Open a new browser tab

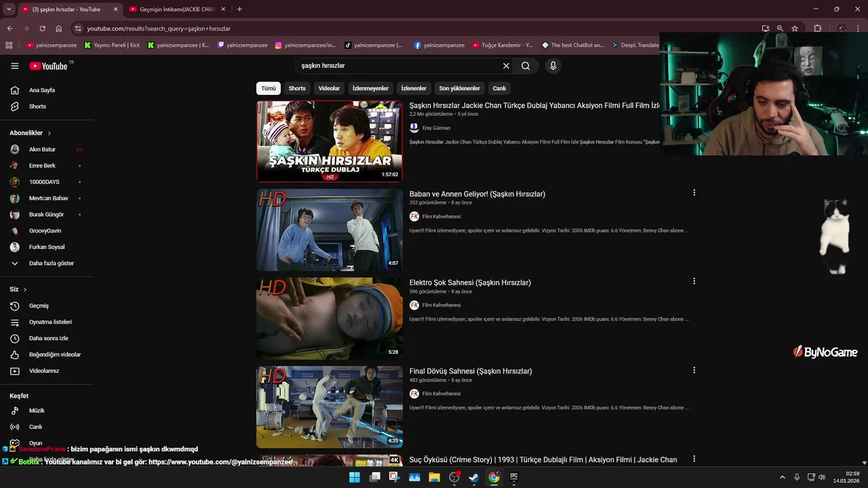239,9
